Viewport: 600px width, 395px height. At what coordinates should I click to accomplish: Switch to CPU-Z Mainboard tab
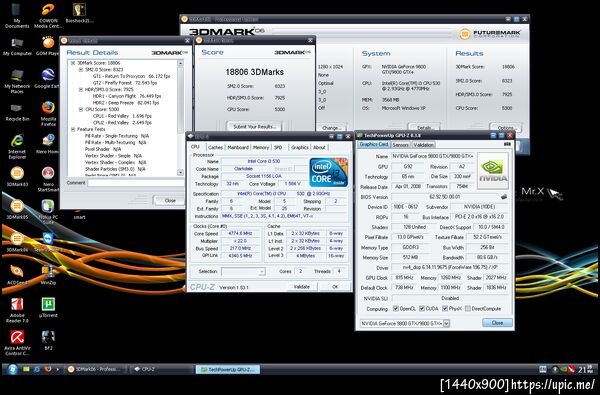[238, 147]
